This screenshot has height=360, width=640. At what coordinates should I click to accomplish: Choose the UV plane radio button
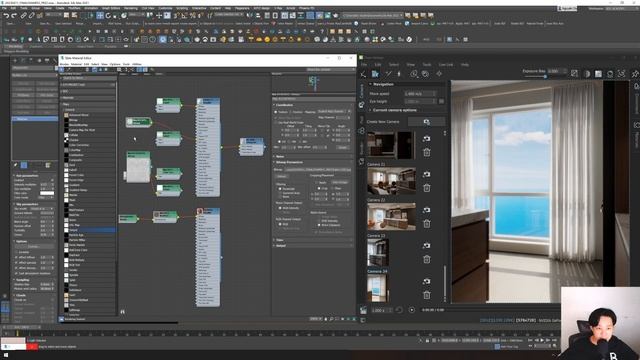point(280,141)
